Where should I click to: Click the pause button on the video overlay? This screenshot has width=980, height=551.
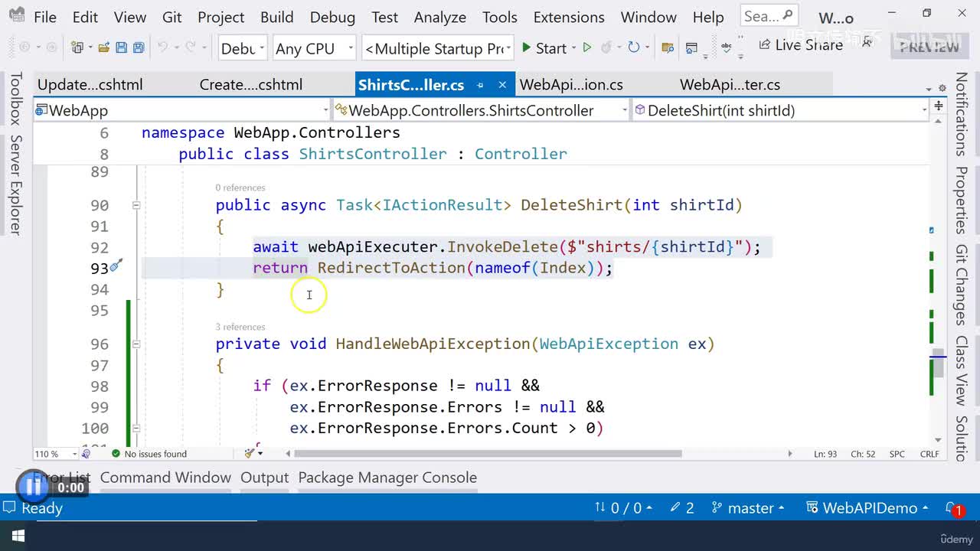tap(33, 485)
